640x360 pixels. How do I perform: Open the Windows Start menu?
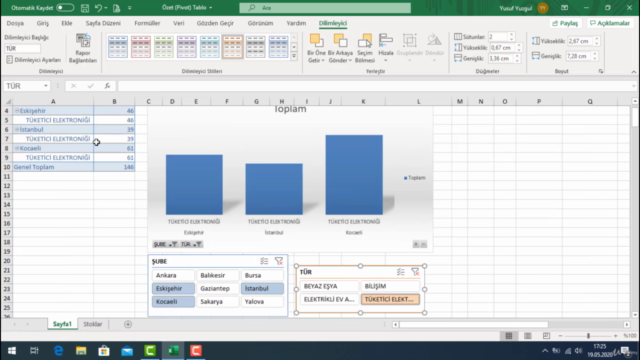pos(12,351)
